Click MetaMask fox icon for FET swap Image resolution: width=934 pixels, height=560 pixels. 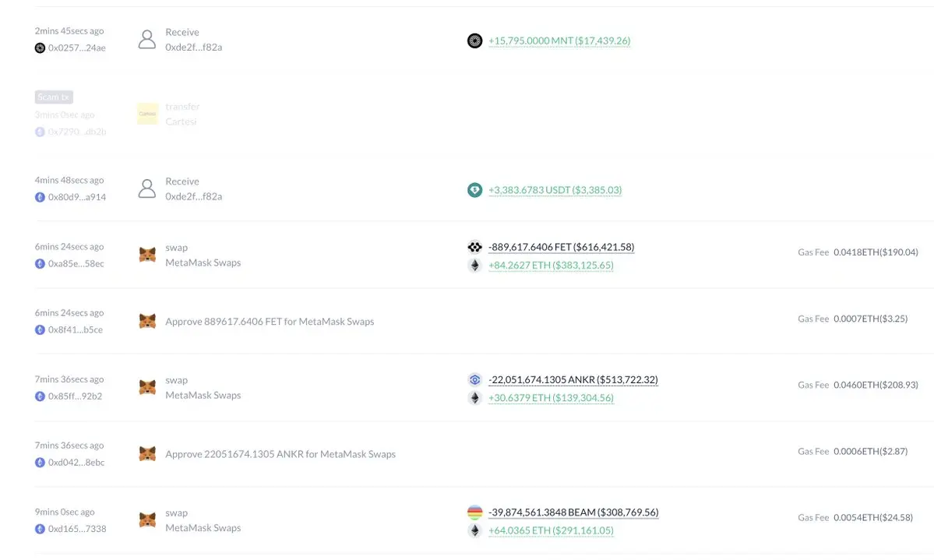coord(147,255)
